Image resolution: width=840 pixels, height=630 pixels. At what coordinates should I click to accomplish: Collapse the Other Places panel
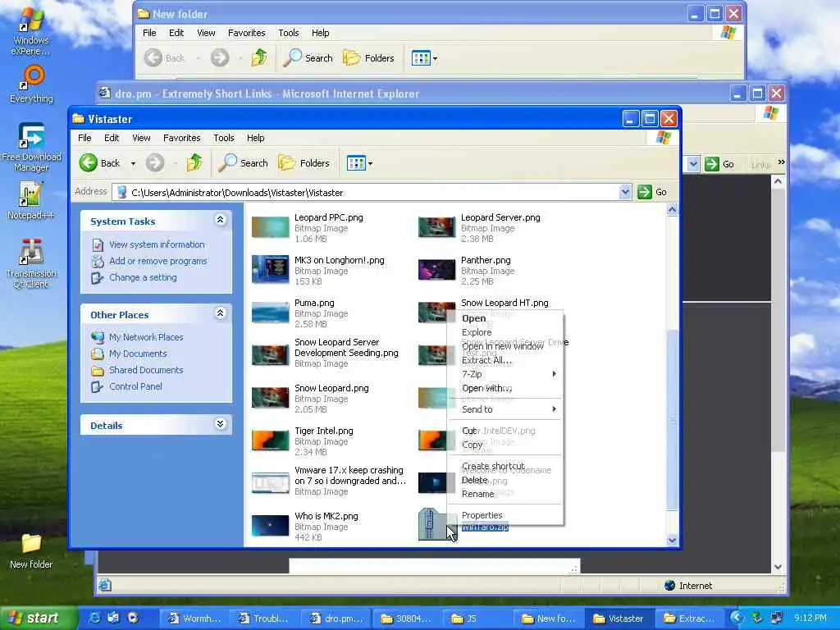click(220, 313)
